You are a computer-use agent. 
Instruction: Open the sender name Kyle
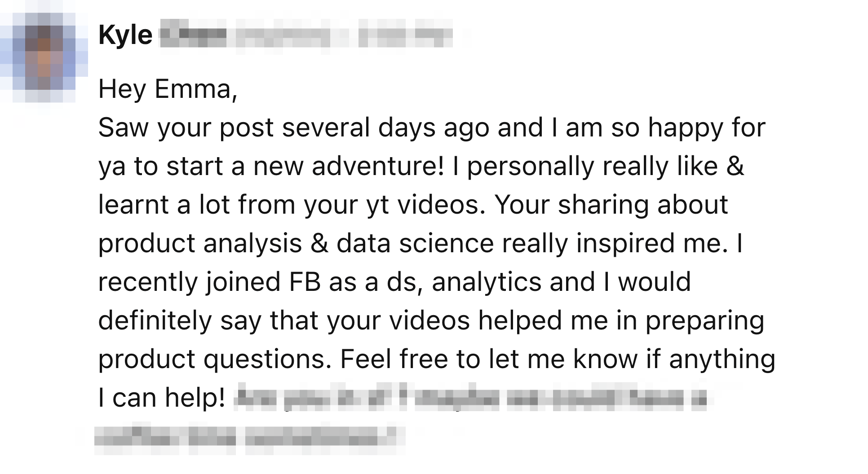tap(125, 35)
